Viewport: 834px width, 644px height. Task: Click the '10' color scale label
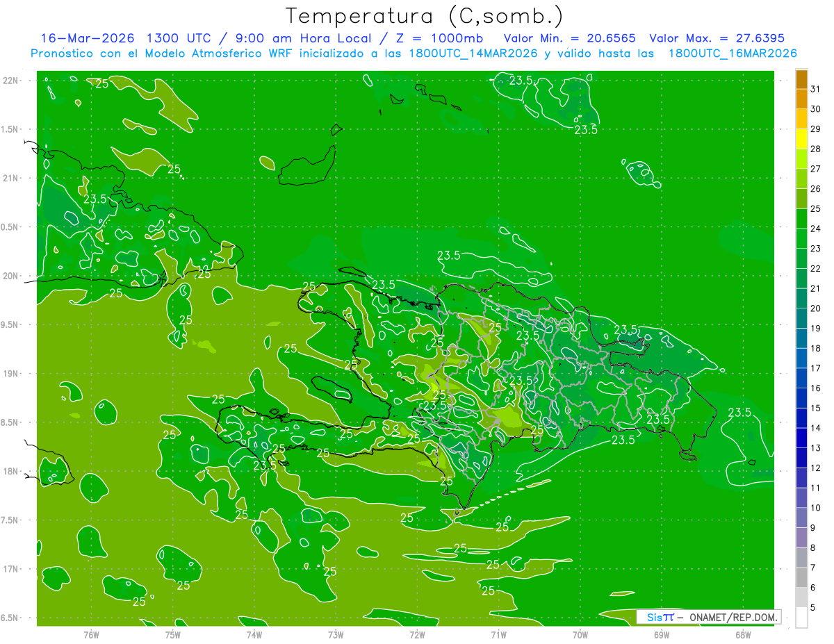816,508
